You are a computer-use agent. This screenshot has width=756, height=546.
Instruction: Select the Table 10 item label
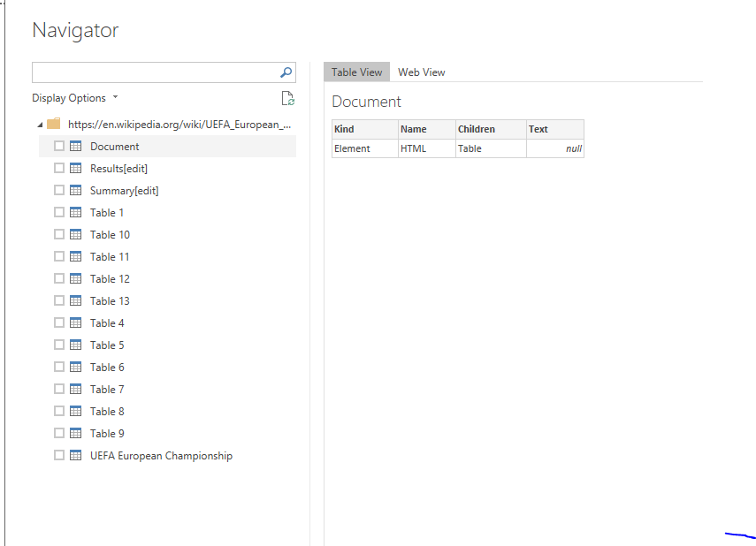pyautogui.click(x=110, y=235)
